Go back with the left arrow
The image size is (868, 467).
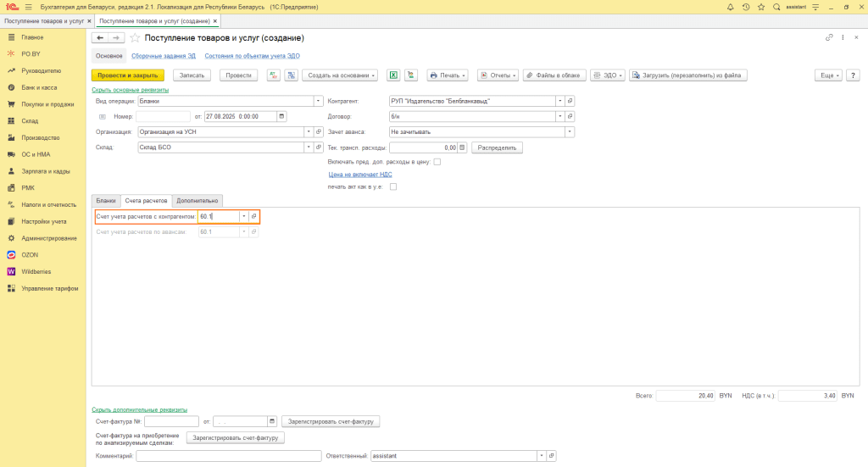click(x=100, y=37)
